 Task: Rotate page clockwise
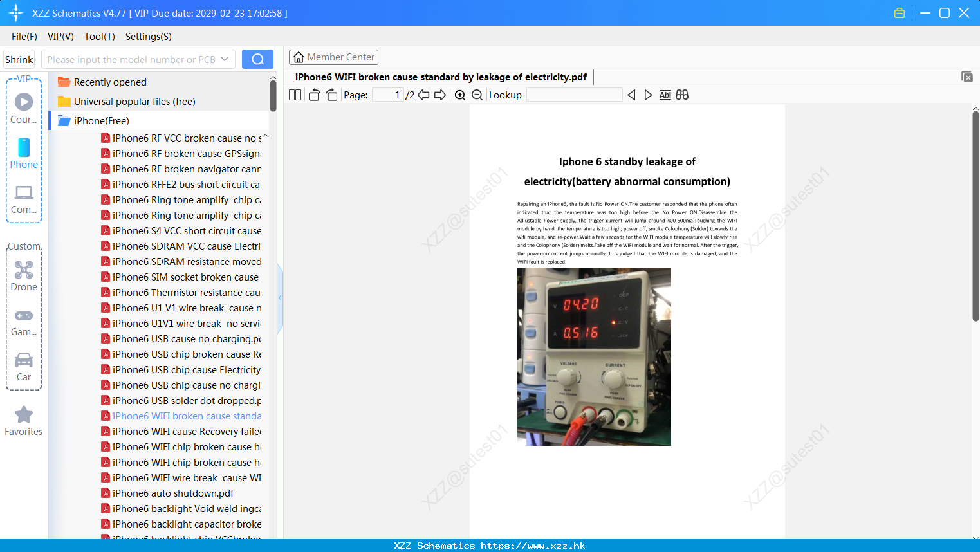[331, 95]
